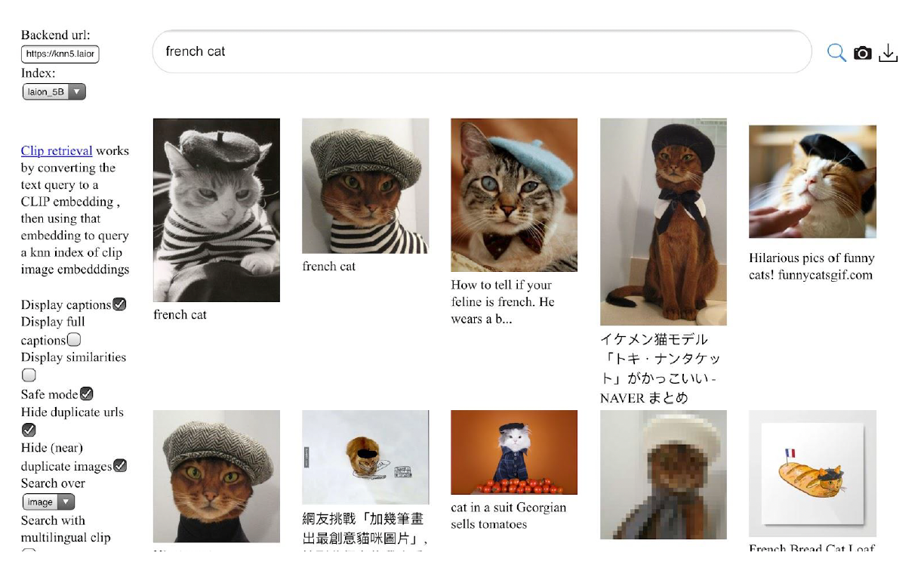Select the cat wearing blue beret image
Screen dimensions: 924x571
coord(514,195)
